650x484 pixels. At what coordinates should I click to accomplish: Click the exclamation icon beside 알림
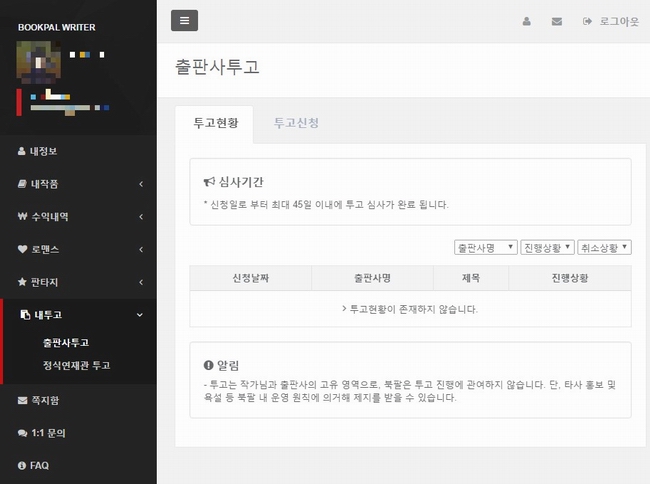(208, 365)
